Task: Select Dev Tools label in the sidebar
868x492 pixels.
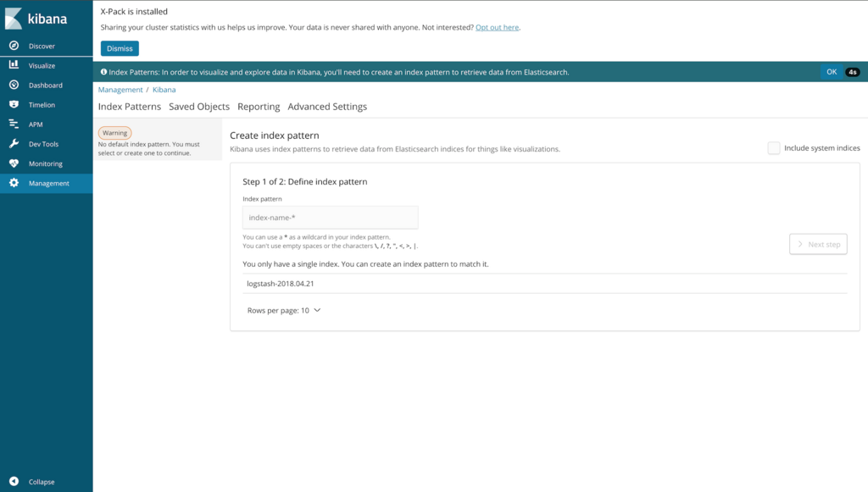Action: (43, 144)
